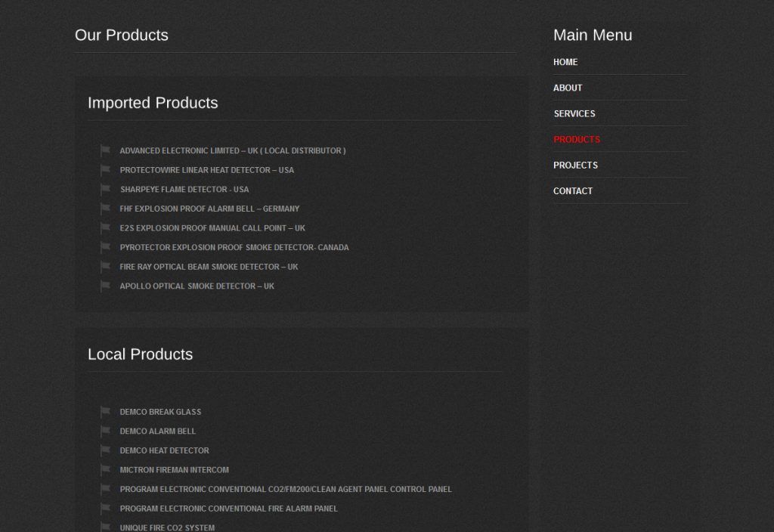Click the Imported Products section heading

(x=153, y=103)
